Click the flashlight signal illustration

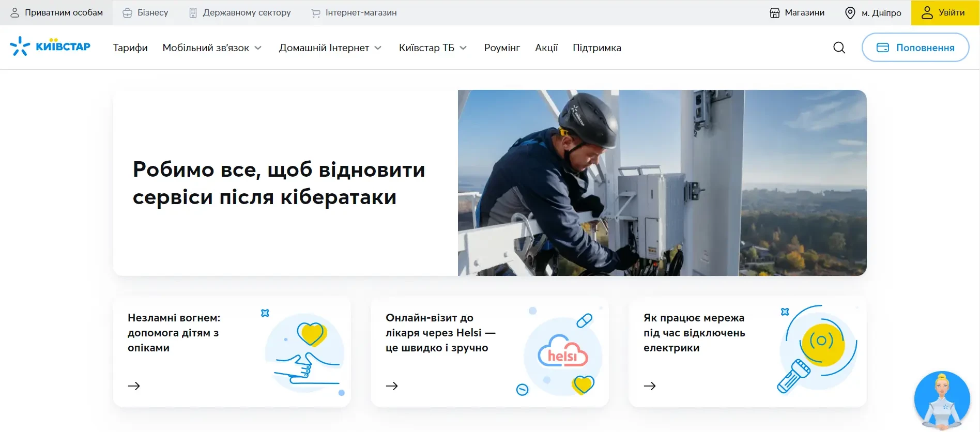(x=818, y=349)
